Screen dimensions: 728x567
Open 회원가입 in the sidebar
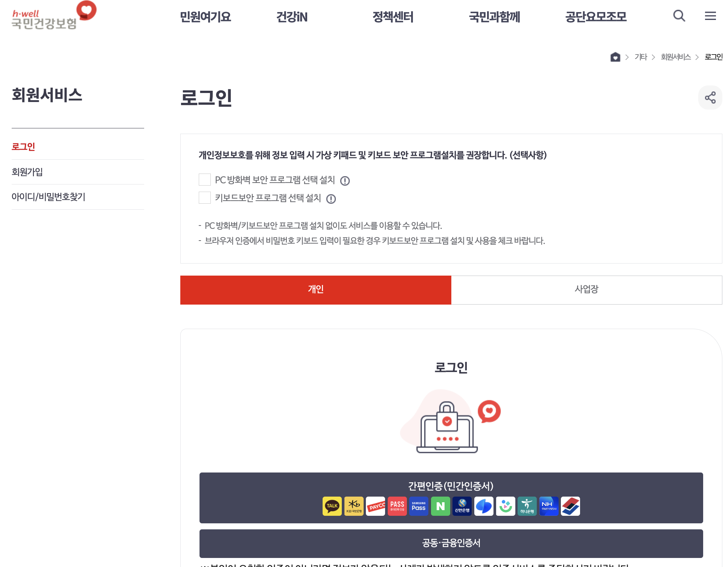tap(27, 172)
